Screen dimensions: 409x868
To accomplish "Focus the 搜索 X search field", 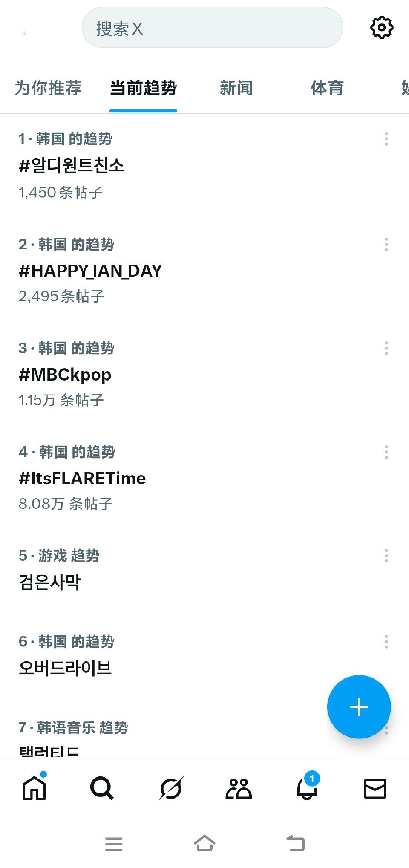I will [x=212, y=28].
